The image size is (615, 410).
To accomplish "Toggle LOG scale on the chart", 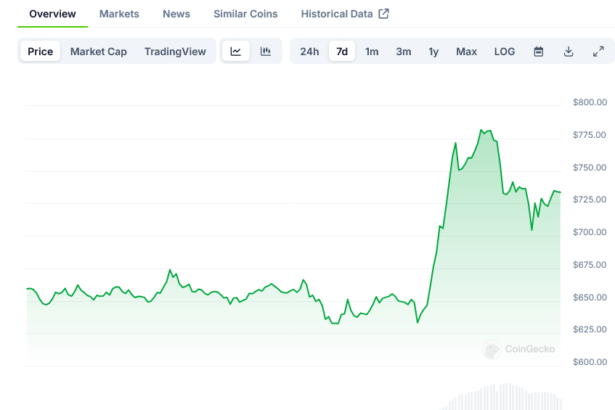I will [x=505, y=51].
